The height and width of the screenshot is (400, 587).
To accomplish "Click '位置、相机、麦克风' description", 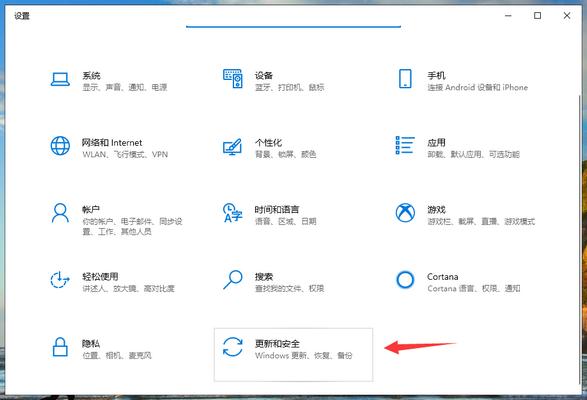I will coord(117,355).
